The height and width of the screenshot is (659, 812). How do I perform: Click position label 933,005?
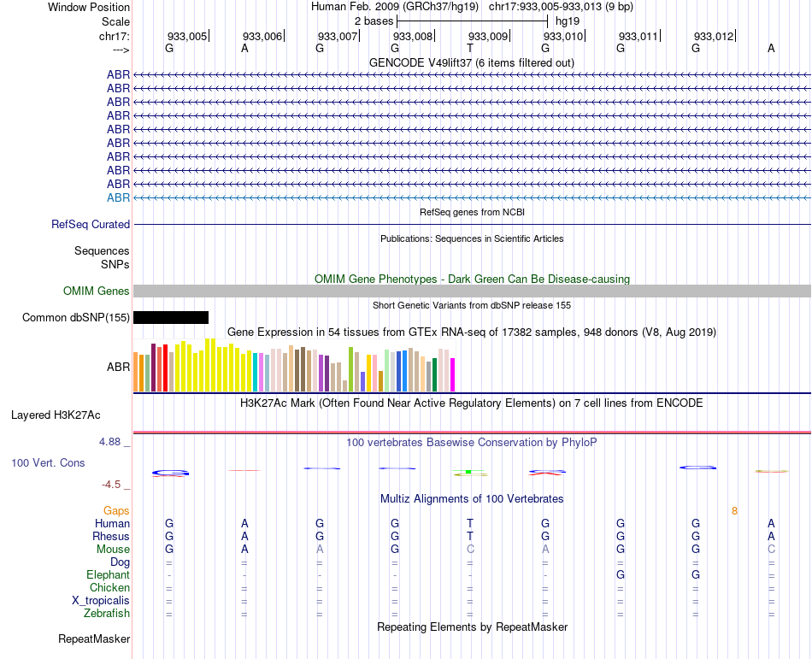tap(187, 36)
